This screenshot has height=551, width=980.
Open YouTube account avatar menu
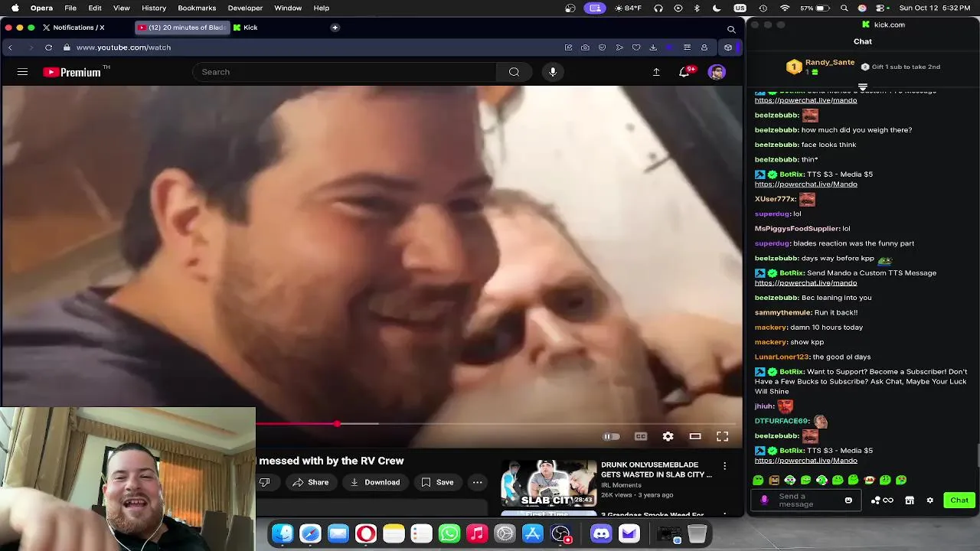717,72
